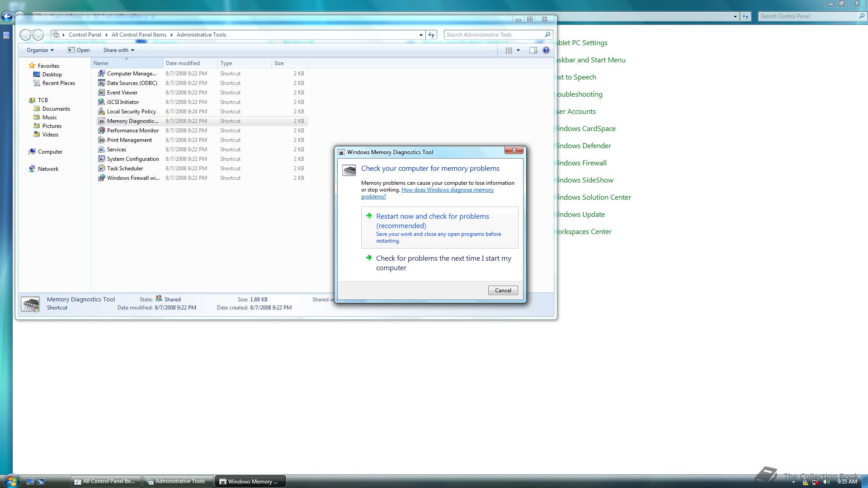Toggle the preview pane icon
868x488 pixels.
pyautogui.click(x=533, y=50)
